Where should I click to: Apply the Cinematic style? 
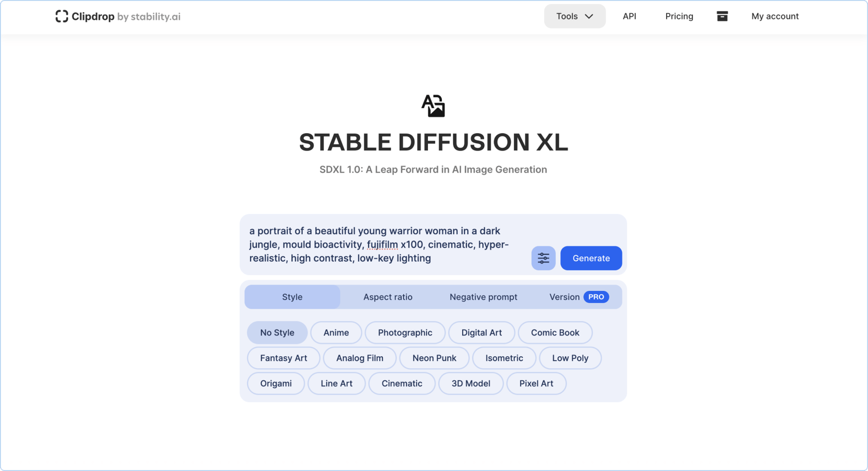click(402, 383)
